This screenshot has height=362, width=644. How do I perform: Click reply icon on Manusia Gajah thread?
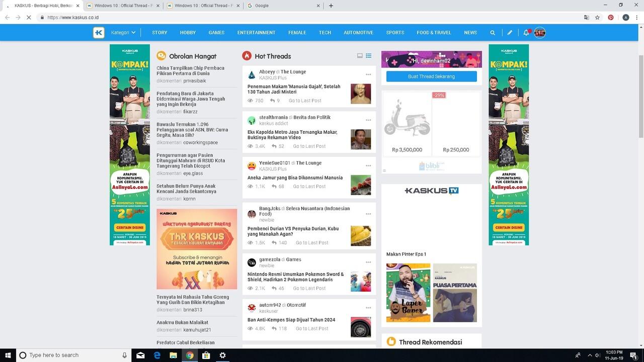(x=272, y=101)
